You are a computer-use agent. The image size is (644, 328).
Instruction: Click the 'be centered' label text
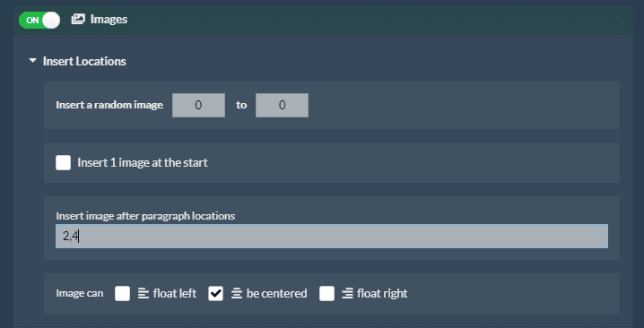point(276,294)
